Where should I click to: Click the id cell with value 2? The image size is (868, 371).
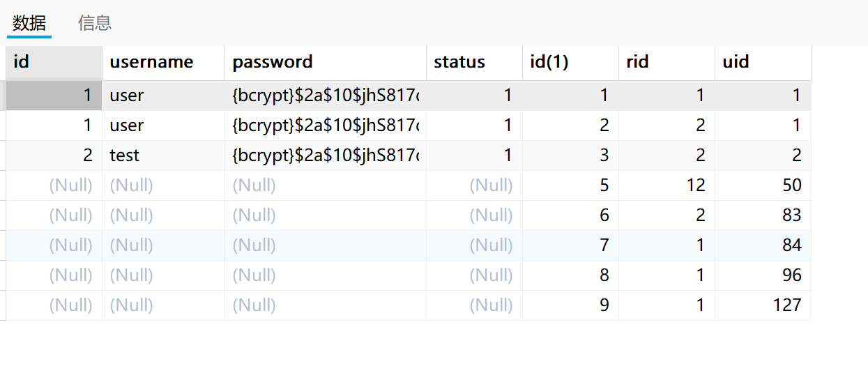[54, 156]
